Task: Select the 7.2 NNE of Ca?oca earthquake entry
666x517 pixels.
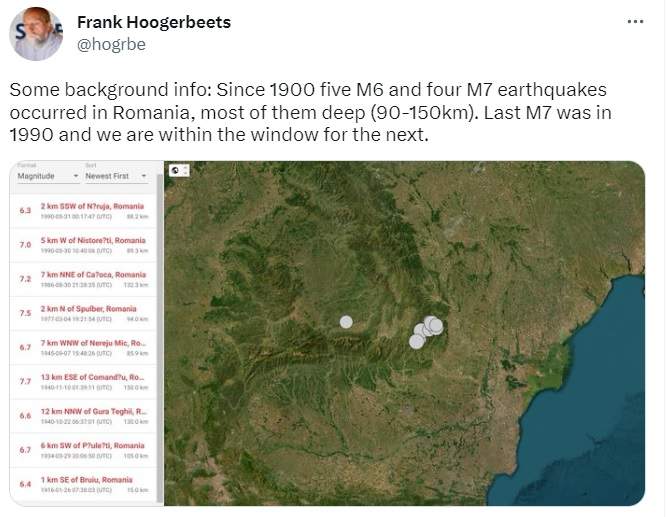Action: click(x=83, y=279)
